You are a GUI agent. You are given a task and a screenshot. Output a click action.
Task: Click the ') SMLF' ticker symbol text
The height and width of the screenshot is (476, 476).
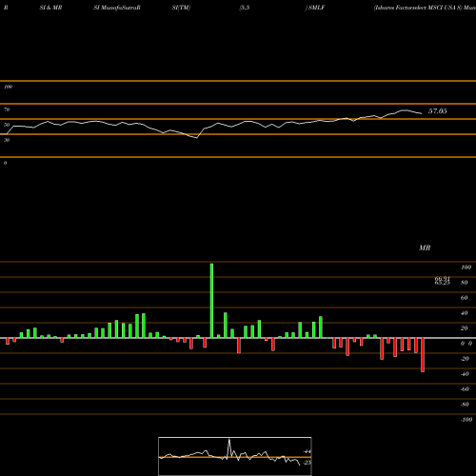(315, 8)
